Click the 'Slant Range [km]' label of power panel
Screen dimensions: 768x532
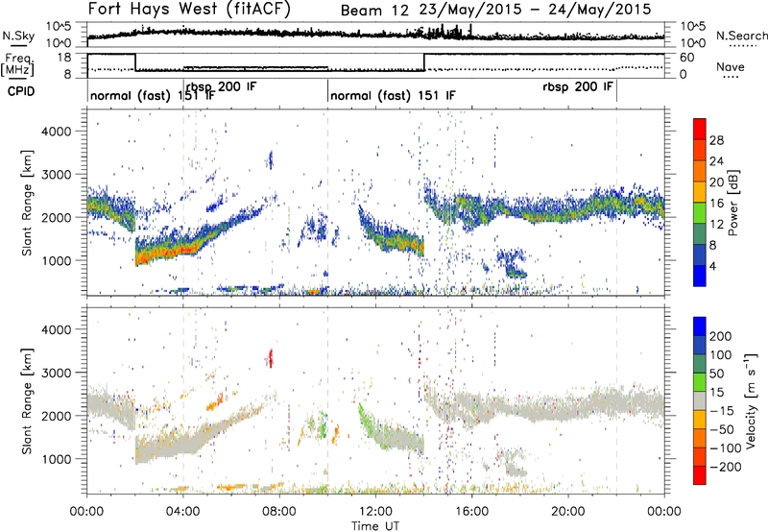point(27,203)
